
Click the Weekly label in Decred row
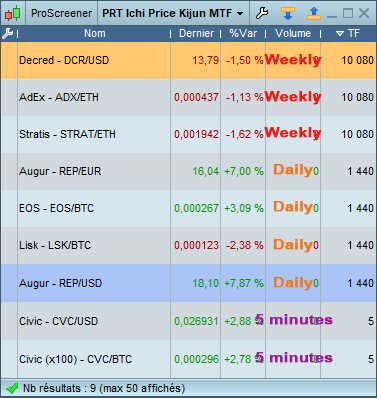click(x=293, y=60)
